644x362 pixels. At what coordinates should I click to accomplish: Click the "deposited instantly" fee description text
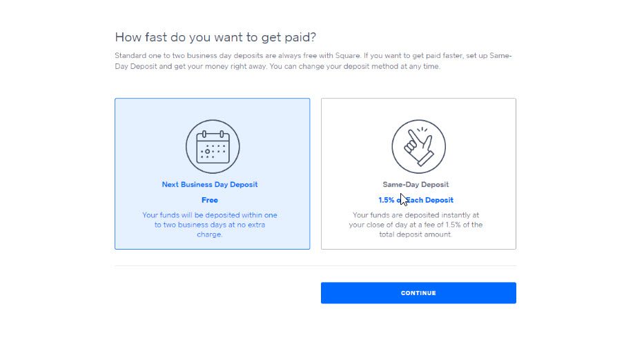click(x=416, y=225)
